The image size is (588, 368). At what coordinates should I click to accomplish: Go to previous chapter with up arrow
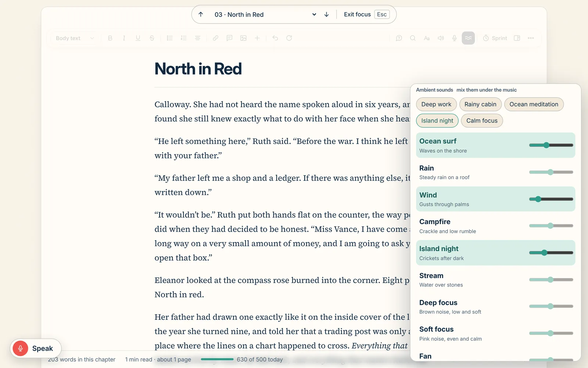point(201,14)
